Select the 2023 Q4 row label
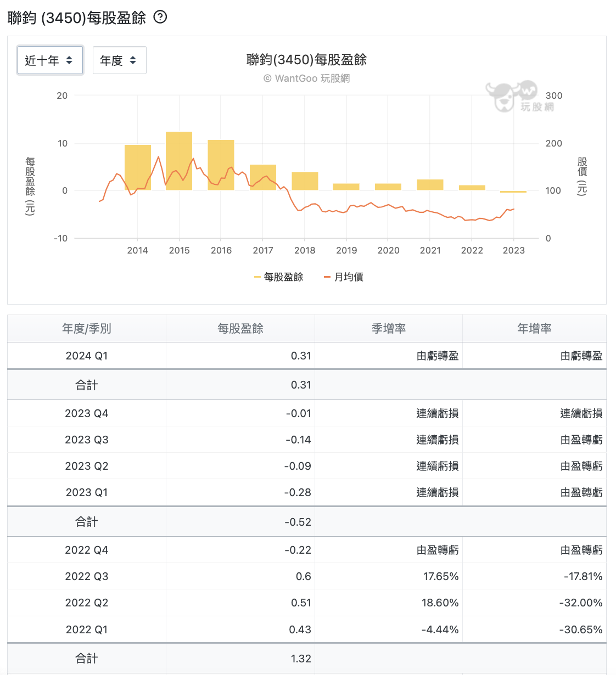The image size is (616, 675). pyautogui.click(x=87, y=413)
